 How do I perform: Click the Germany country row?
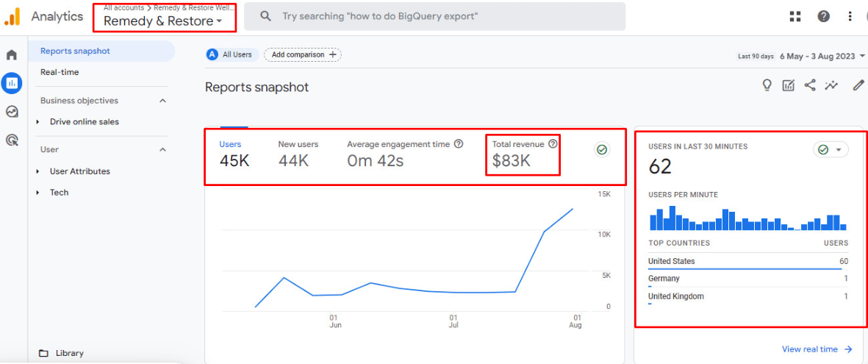pos(748,279)
